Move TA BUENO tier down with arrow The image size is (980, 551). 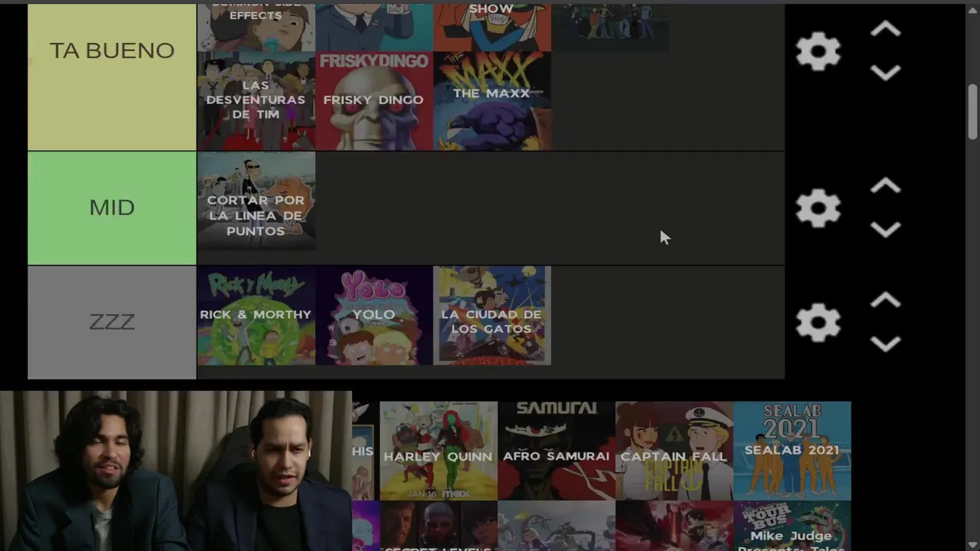tap(885, 73)
